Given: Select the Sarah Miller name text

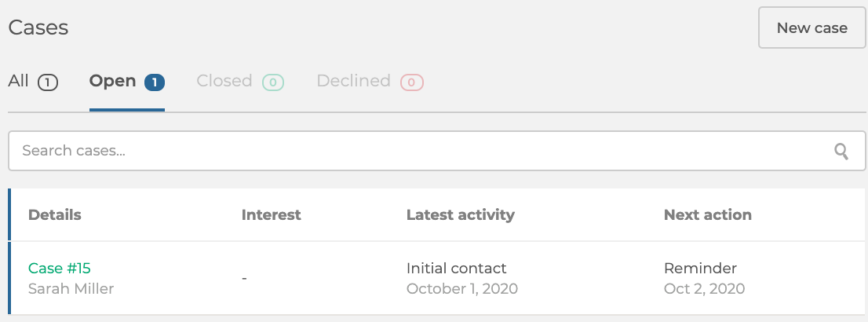Looking at the screenshot, I should coord(71,289).
